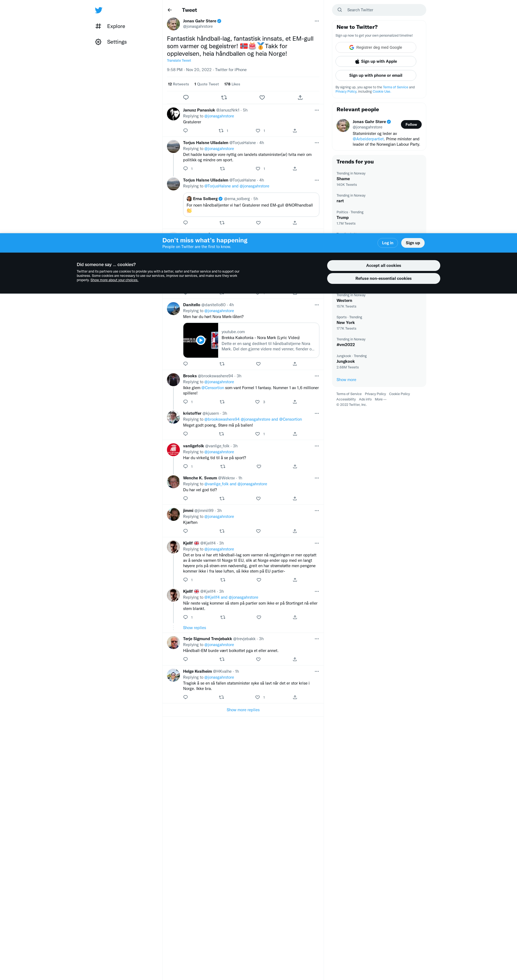Refuse non-essential cookies

coord(383,278)
